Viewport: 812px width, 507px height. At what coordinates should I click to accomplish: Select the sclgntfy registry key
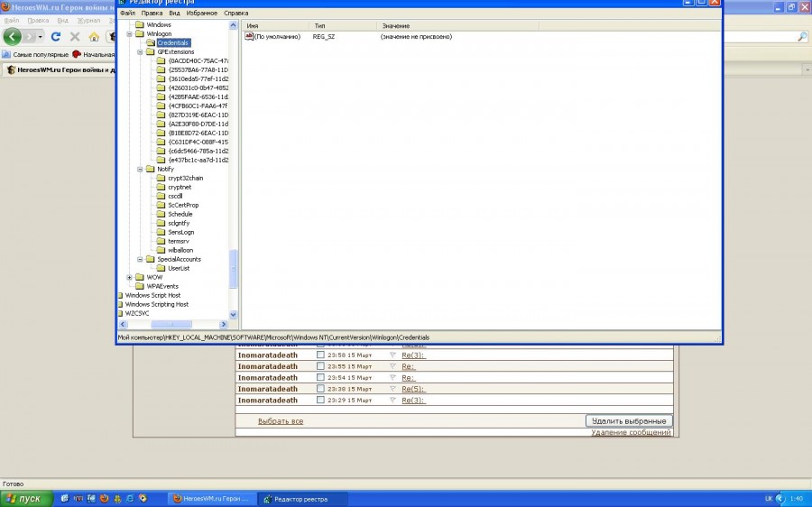pyautogui.click(x=179, y=223)
